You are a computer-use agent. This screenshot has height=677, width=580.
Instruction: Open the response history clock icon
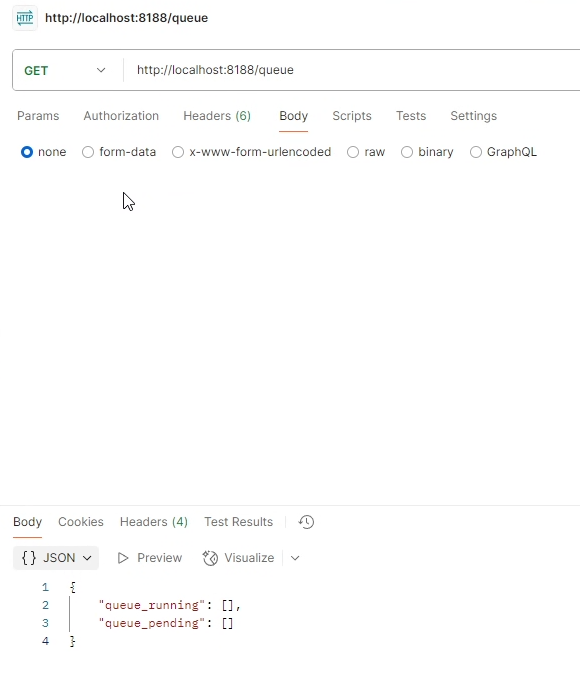(306, 522)
